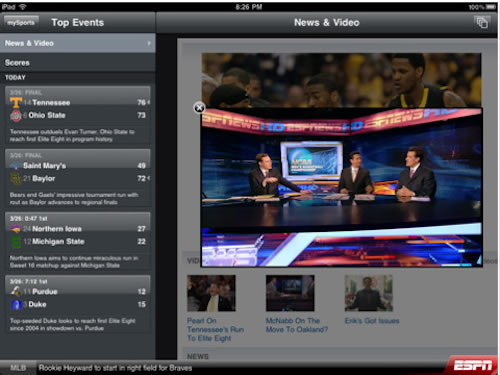Click the Michigan State team name
This screenshot has width=500, height=375.
58,241
